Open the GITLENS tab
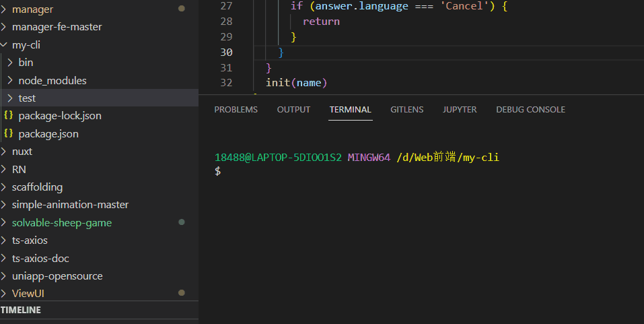Image resolution: width=644 pixels, height=324 pixels. [x=407, y=109]
